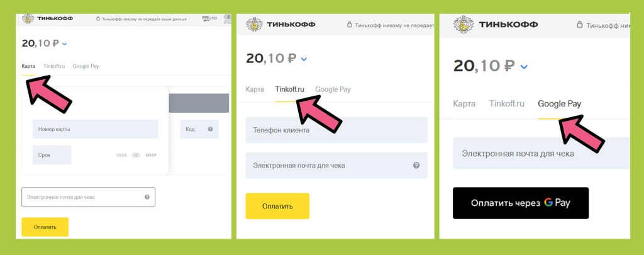
Task: Click the Номер карты input field
Action: pyautogui.click(x=96, y=129)
